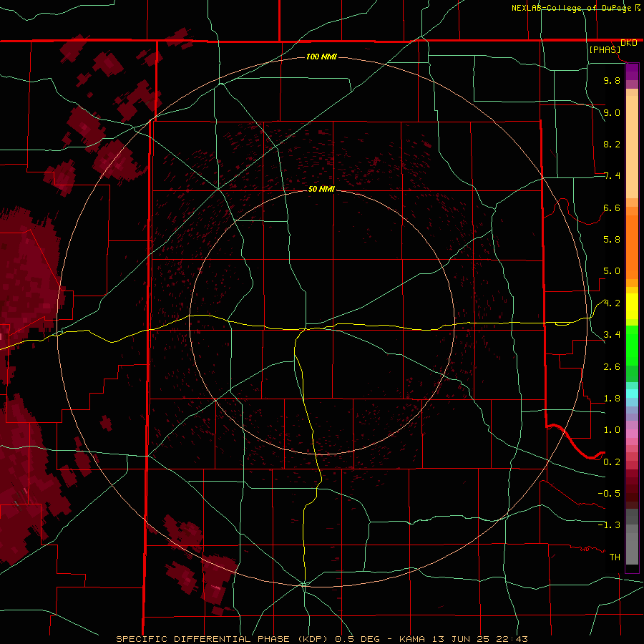The width and height of the screenshot is (644, 644).
Task: Click the DKD label above the legend
Action: click(629, 43)
